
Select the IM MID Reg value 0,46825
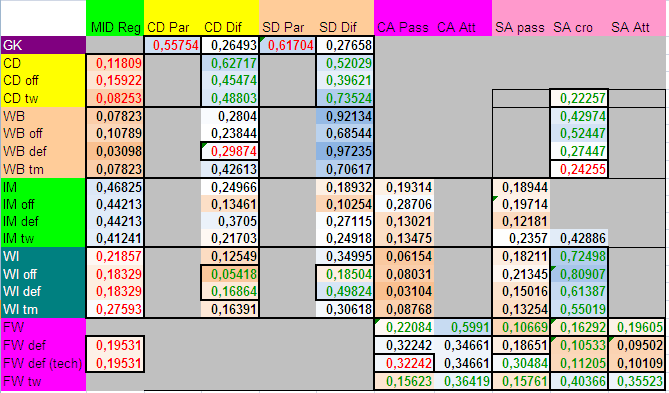(115, 187)
